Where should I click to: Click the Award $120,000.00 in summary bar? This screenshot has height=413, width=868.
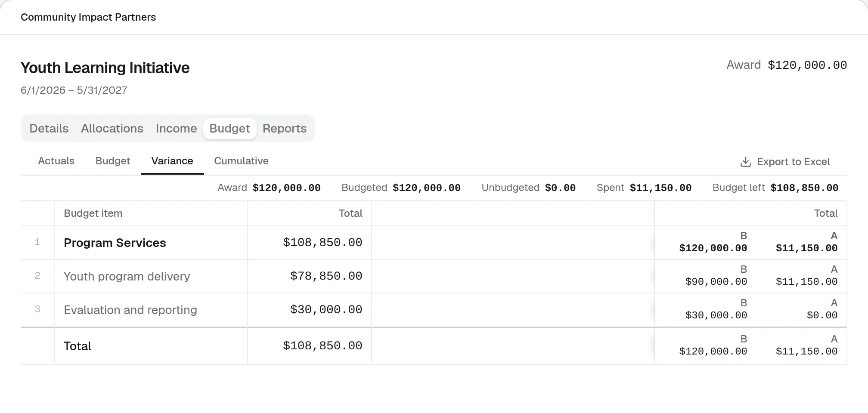[287, 188]
